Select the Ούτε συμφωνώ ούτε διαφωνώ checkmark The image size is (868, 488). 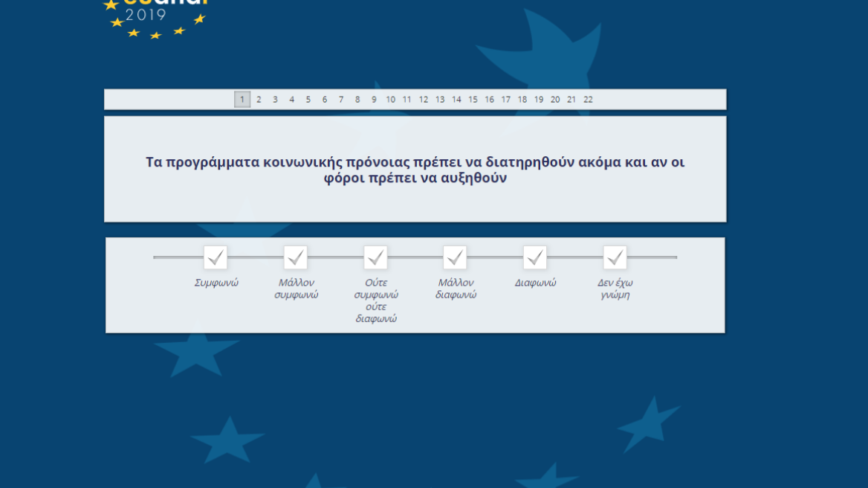(375, 257)
